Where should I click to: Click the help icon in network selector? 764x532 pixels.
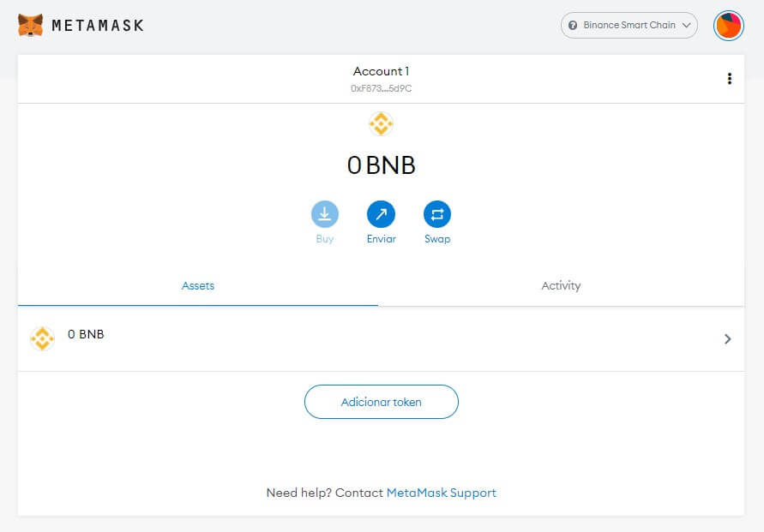(573, 26)
